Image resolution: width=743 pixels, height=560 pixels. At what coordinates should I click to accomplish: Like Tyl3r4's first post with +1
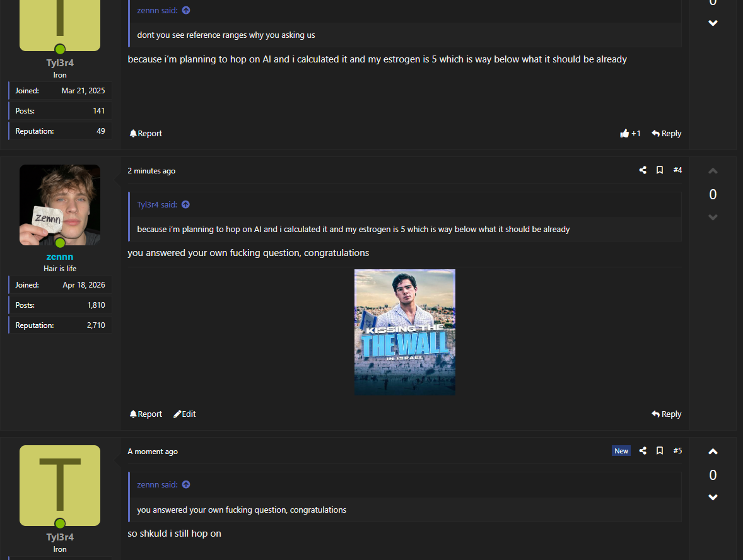[630, 134]
